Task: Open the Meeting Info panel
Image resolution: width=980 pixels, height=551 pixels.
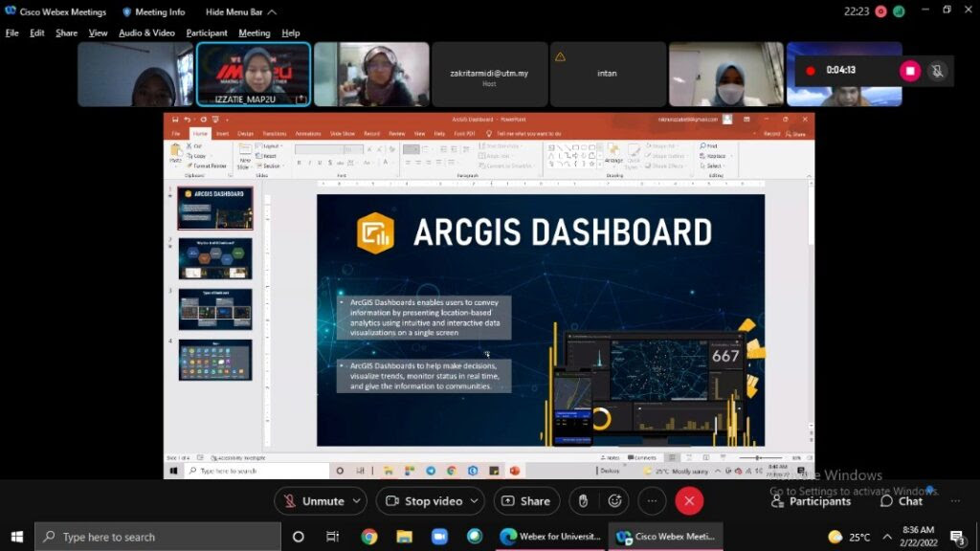Action: 154,11
